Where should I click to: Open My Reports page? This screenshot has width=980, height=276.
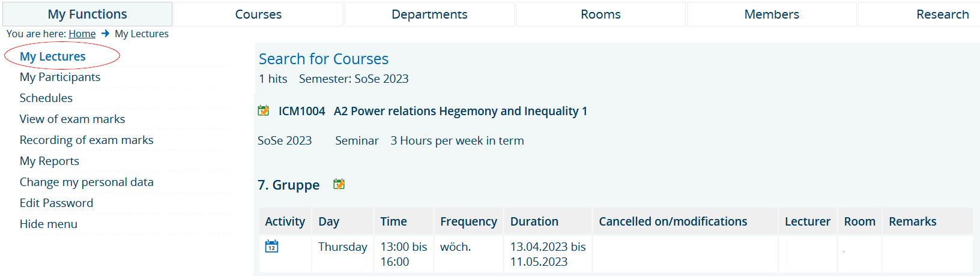coord(49,161)
